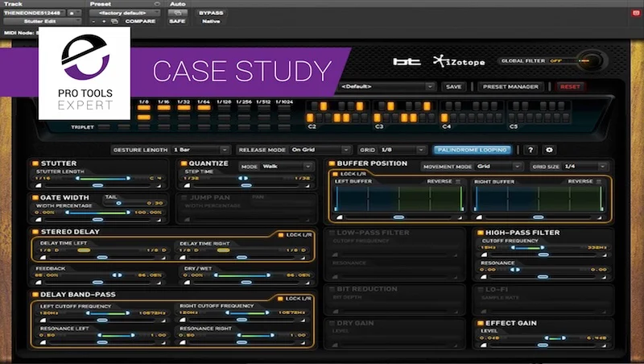Click the unlit 1/128 note light
The height and width of the screenshot is (364, 644).
click(x=224, y=108)
